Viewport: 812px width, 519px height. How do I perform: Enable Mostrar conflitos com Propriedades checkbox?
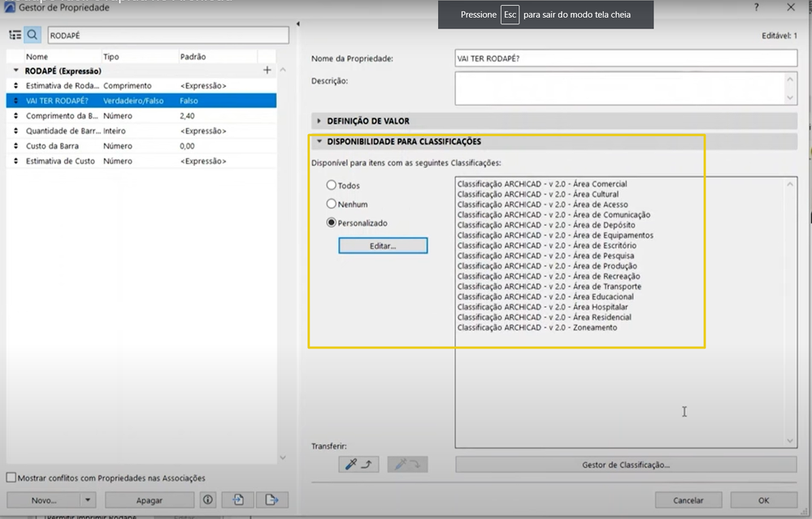tap(11, 478)
